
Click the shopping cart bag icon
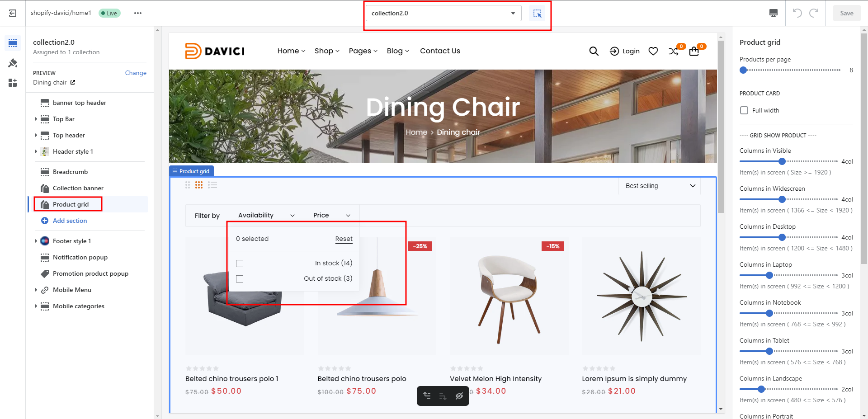(x=694, y=51)
